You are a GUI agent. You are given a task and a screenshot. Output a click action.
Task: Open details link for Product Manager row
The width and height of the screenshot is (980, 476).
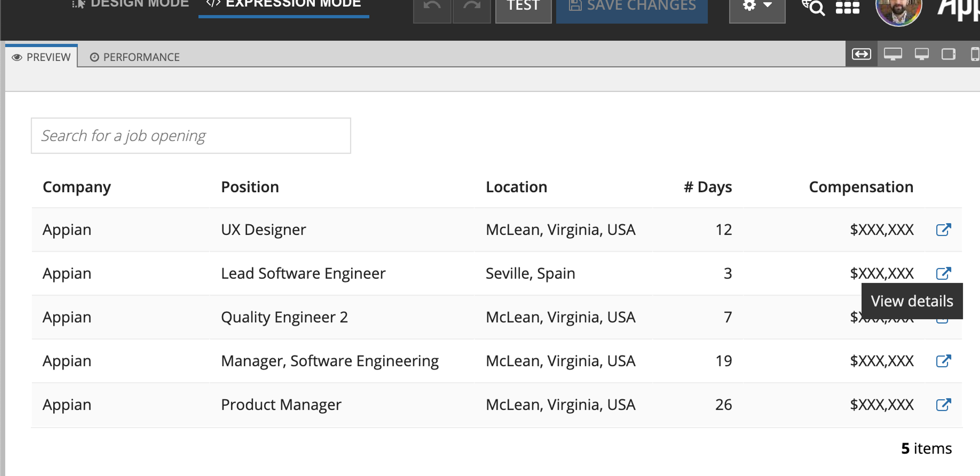(944, 405)
